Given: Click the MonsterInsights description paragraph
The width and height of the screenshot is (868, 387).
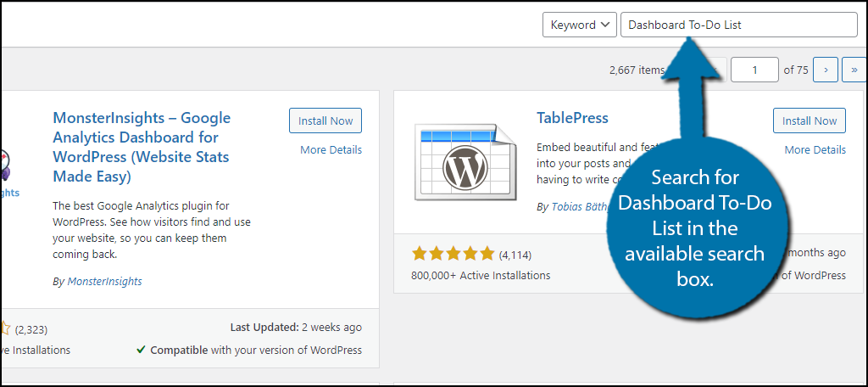Looking at the screenshot, I should [152, 230].
